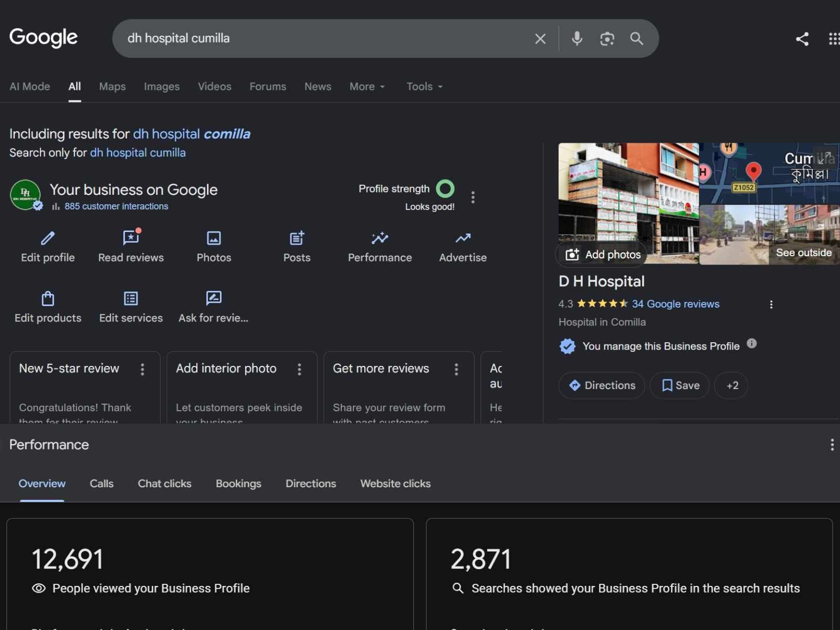Open the Add interior photo card
The image size is (840, 630).
[x=242, y=388]
